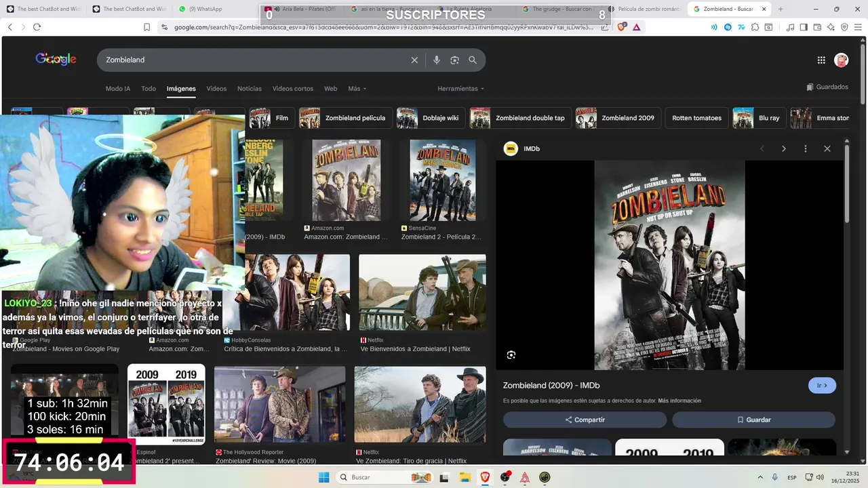
Task: Click the Brave VPN shield icon
Action: 844,27
